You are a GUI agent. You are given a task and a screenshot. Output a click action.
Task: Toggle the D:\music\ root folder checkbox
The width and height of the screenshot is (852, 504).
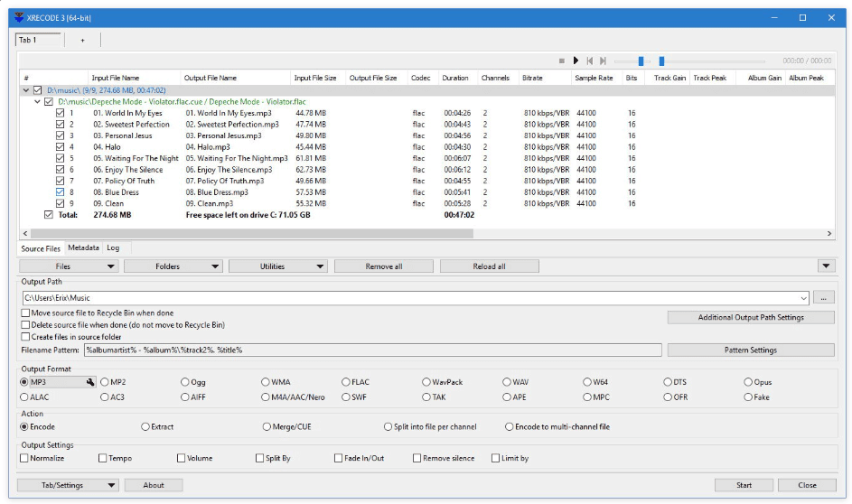tap(37, 90)
